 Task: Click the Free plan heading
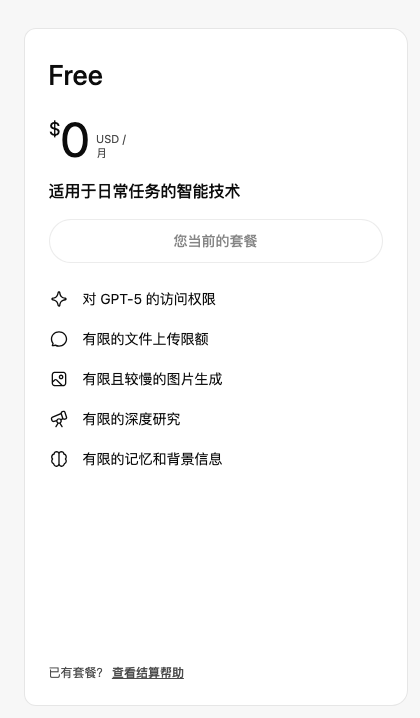(x=76, y=76)
